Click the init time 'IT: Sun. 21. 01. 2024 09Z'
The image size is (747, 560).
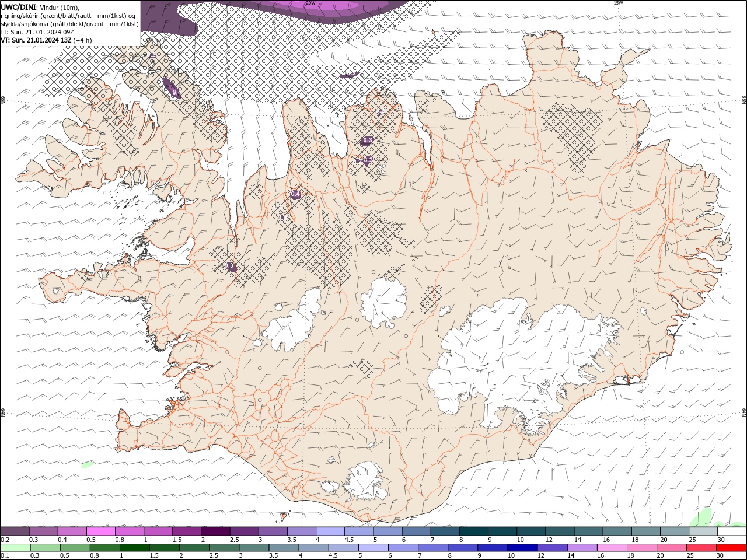pyautogui.click(x=37, y=32)
